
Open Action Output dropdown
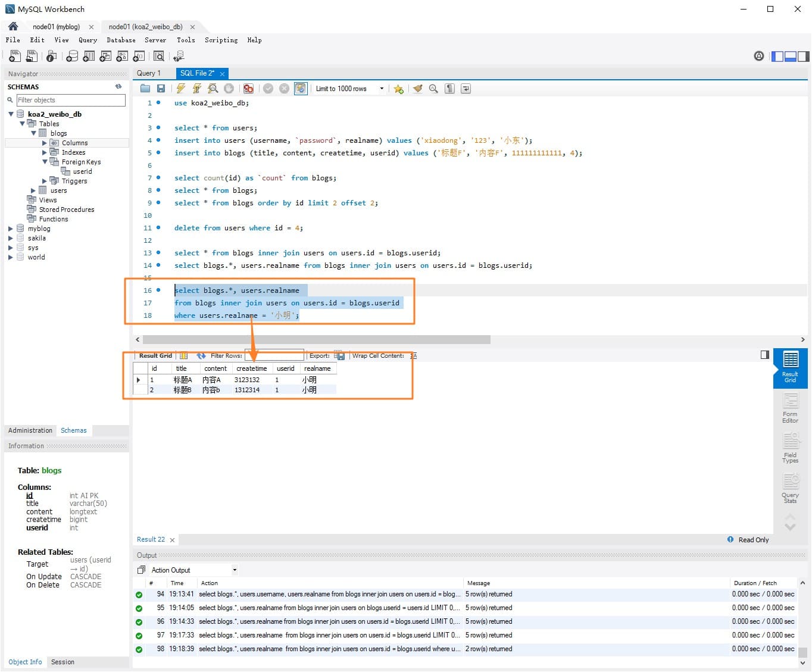pyautogui.click(x=235, y=570)
